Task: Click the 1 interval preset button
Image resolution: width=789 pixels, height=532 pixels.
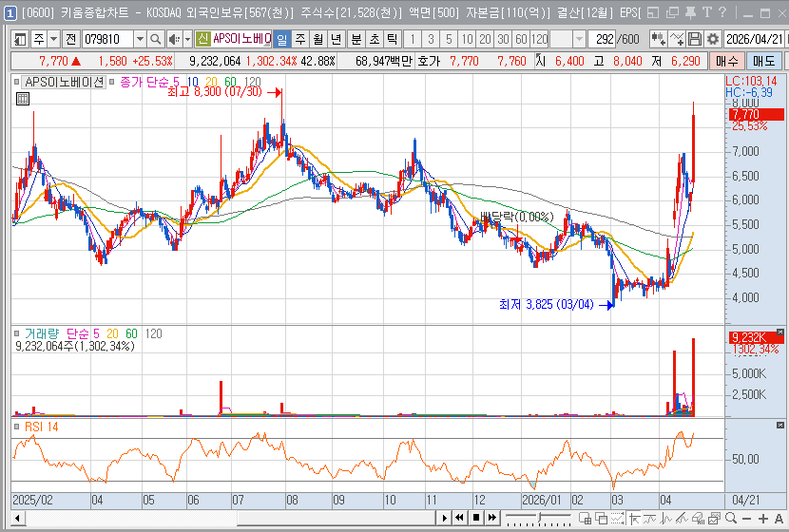Action: (413, 39)
